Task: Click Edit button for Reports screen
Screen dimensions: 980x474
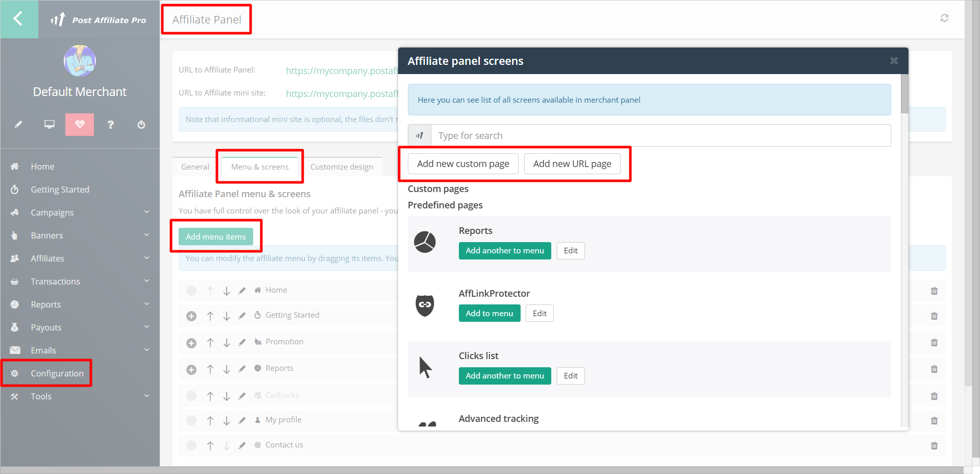Action: (571, 251)
